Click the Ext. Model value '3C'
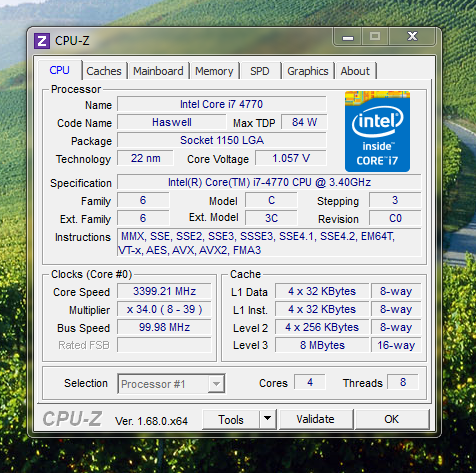Viewport: 476px width, 473px height. (x=271, y=218)
